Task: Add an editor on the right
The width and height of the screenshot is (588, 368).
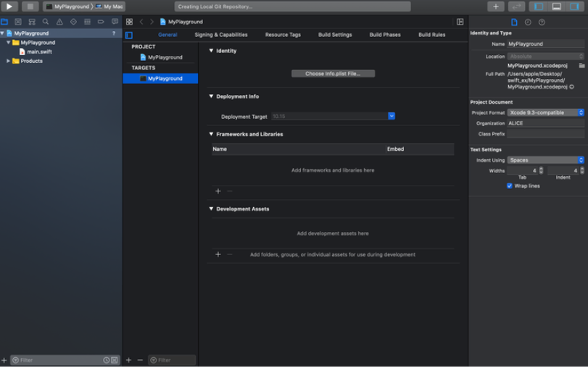Action: [x=460, y=22]
